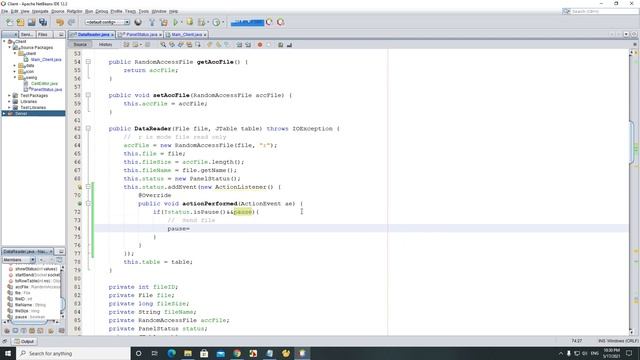Open Google Chrome from the taskbar

tap(237, 353)
